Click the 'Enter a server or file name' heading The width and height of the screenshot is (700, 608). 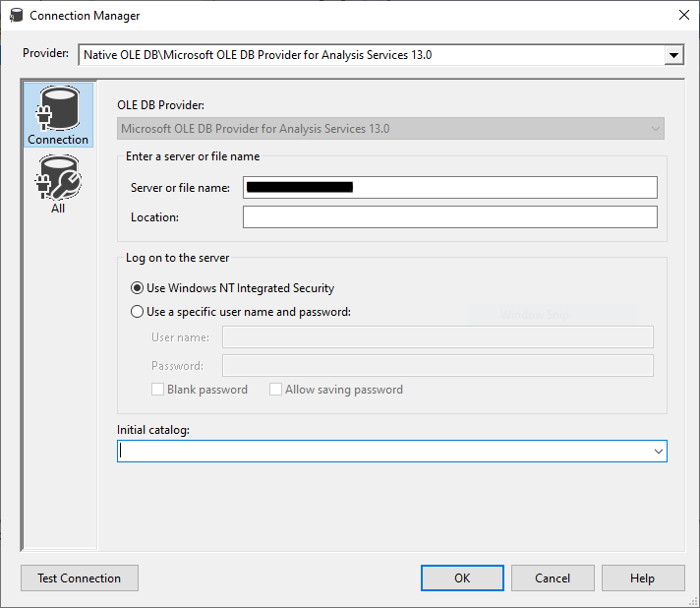(193, 156)
